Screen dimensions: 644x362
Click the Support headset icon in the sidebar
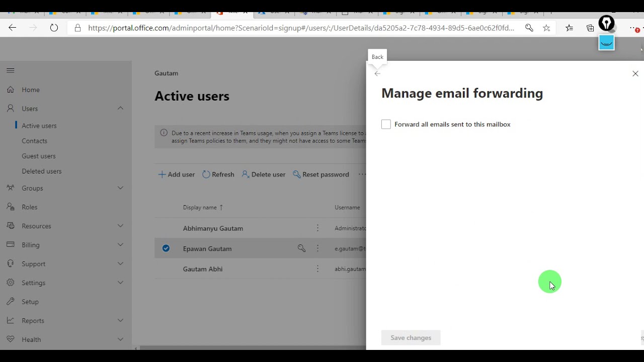[x=11, y=263]
